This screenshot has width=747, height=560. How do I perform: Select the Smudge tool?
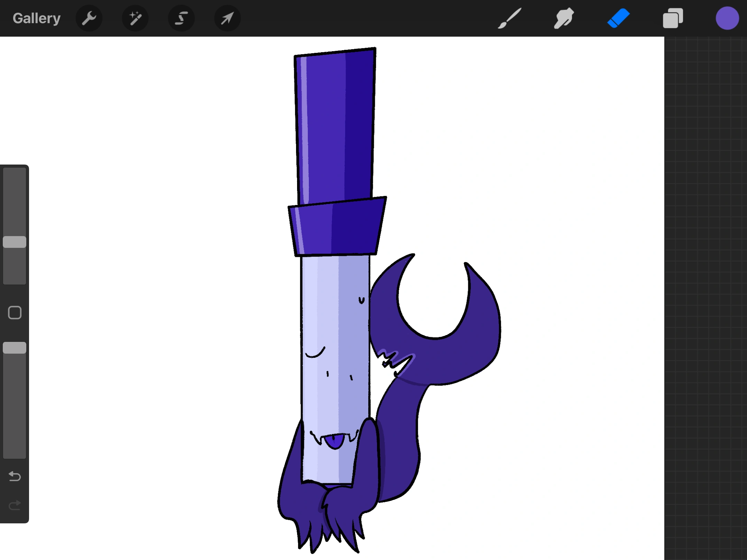[x=564, y=18]
